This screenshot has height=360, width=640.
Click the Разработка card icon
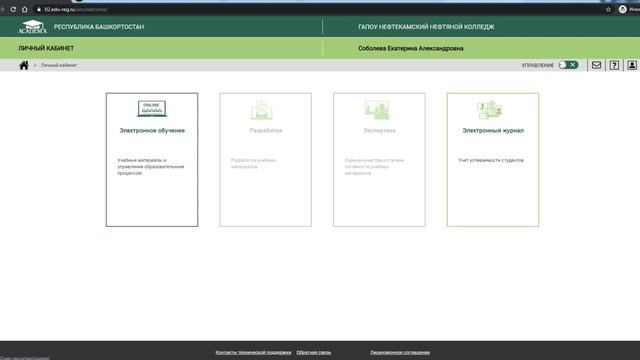click(262, 110)
